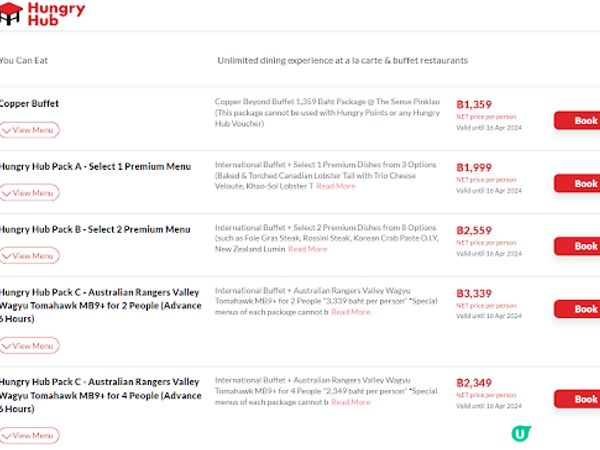Viewport: 600px width, 450px height.
Task: Read More about Pack B premium dishes
Action: [307, 249]
